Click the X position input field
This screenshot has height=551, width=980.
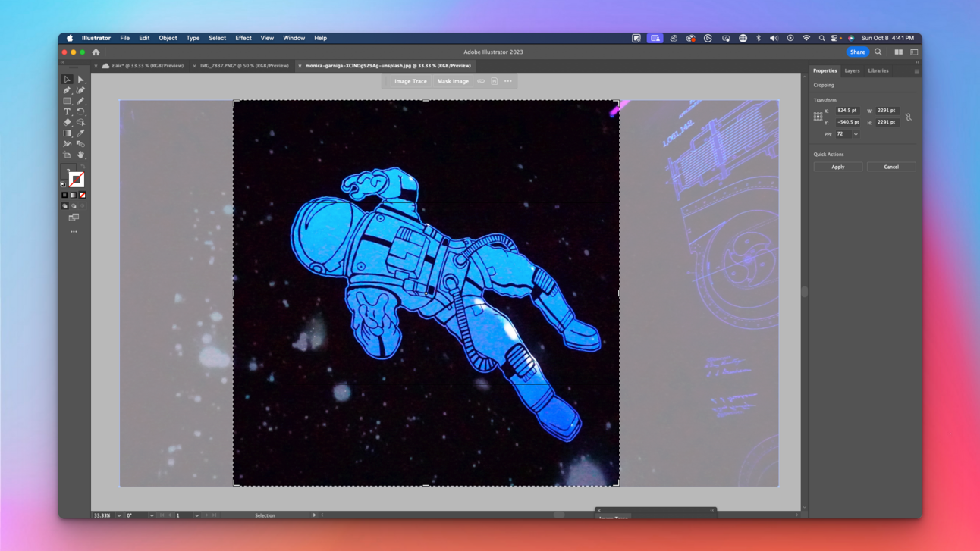[847, 111]
